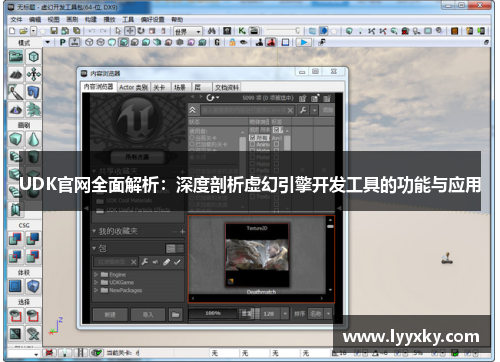Click the 所有资源 all assets button
The width and height of the screenshot is (500, 362).
click(137, 157)
